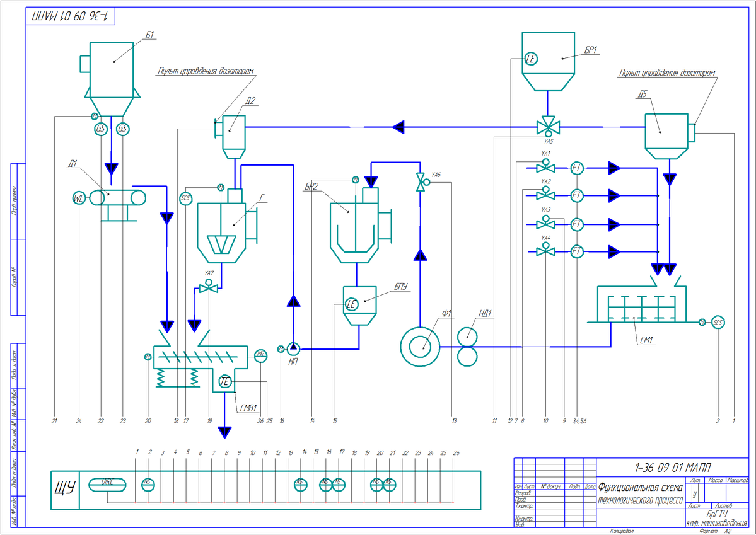
Task: Click the LE level sensor in БР1
Action: tap(531, 59)
